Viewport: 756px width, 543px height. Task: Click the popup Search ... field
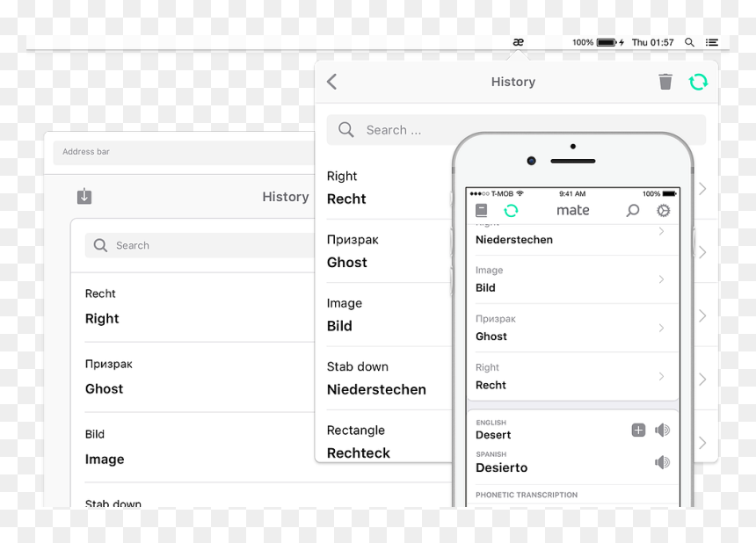[x=516, y=130]
